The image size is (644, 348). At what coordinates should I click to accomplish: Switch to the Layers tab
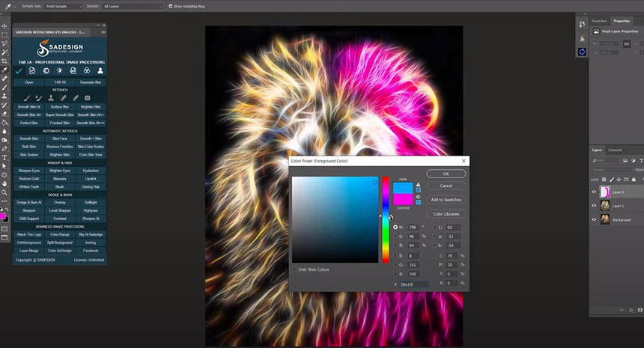[597, 150]
